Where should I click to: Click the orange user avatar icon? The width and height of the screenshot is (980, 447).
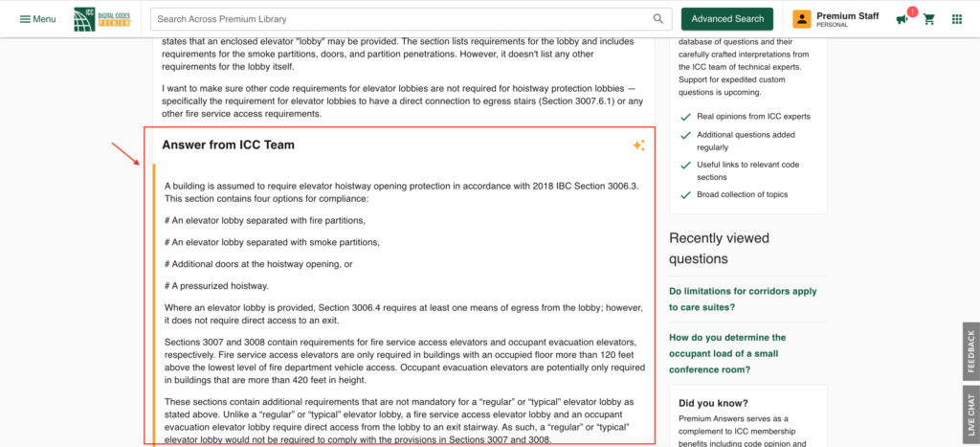click(801, 19)
